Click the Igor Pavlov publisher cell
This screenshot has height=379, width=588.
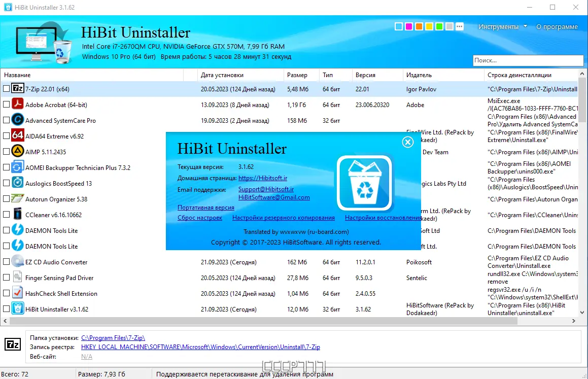421,89
